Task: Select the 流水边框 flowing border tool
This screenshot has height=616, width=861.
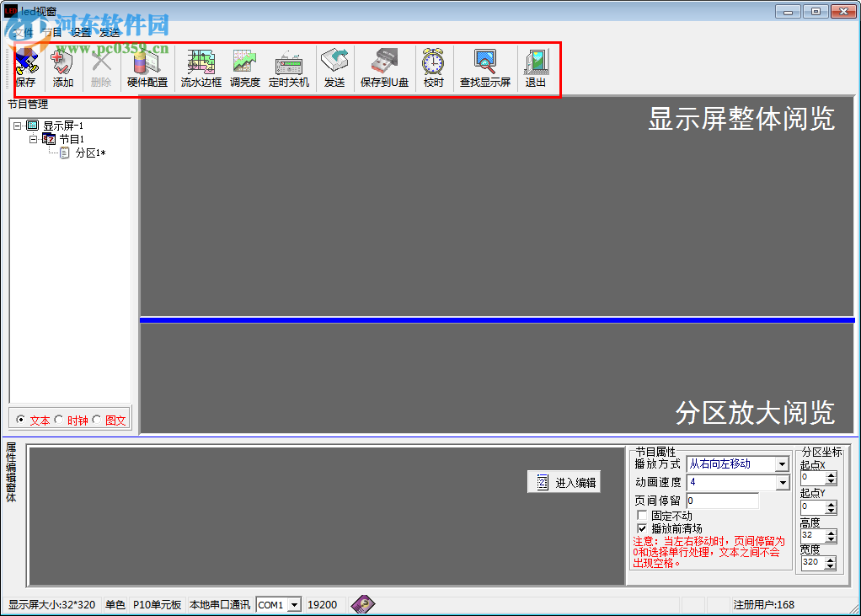Action: coord(200,67)
